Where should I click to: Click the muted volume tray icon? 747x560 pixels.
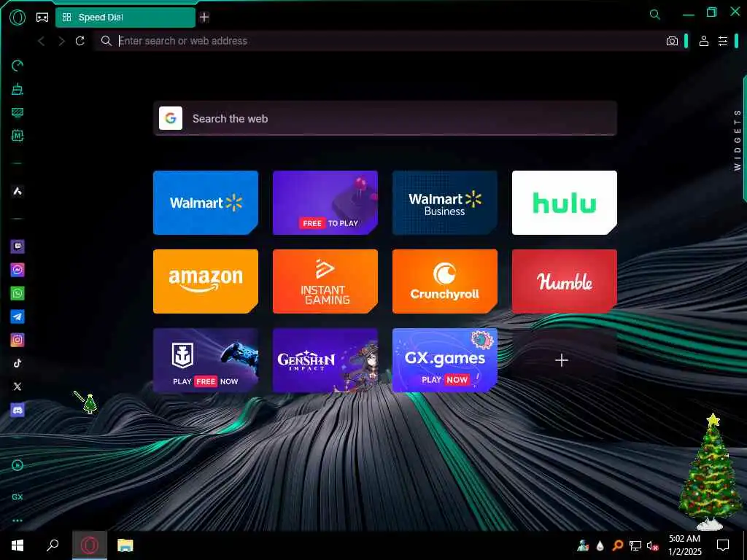click(x=653, y=545)
